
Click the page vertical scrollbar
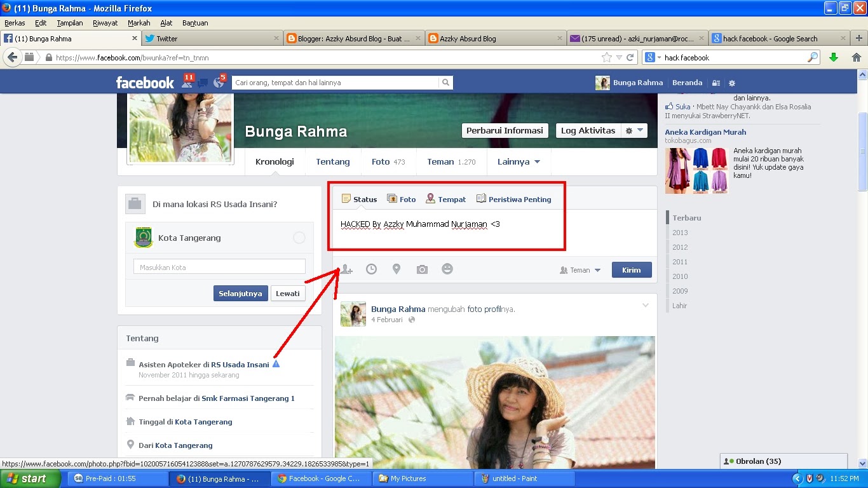(862, 151)
